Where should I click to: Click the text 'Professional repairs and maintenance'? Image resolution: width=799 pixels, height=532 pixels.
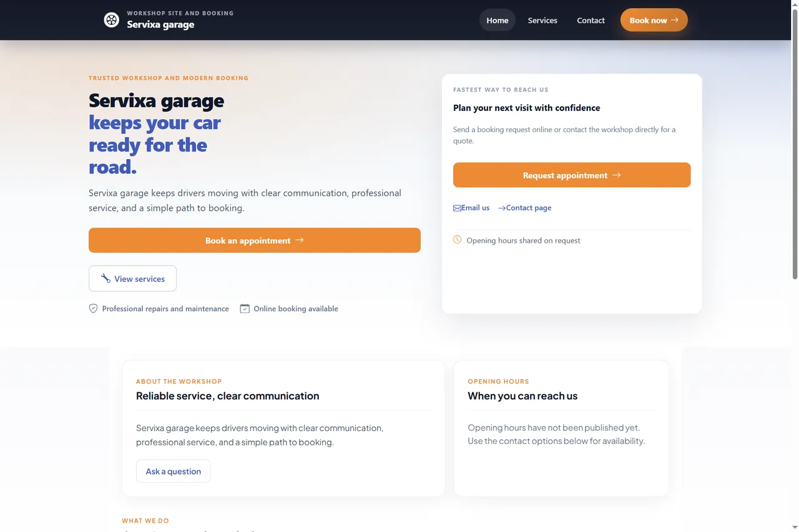[x=165, y=309]
